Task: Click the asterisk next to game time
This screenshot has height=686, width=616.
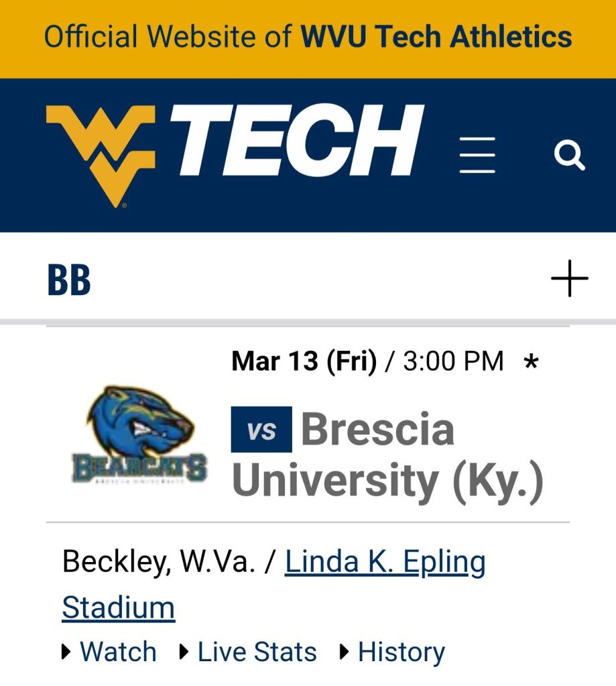Action: pyautogui.click(x=532, y=363)
